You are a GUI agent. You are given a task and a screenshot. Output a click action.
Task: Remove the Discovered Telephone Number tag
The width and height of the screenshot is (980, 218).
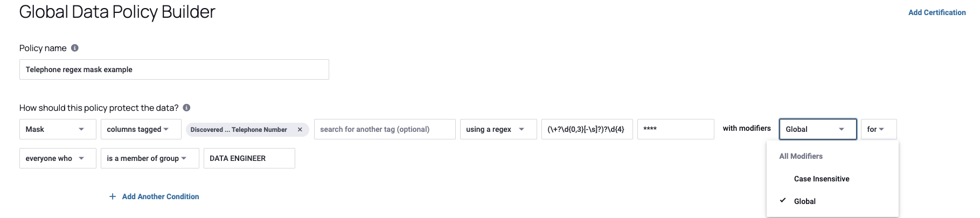coord(300,130)
